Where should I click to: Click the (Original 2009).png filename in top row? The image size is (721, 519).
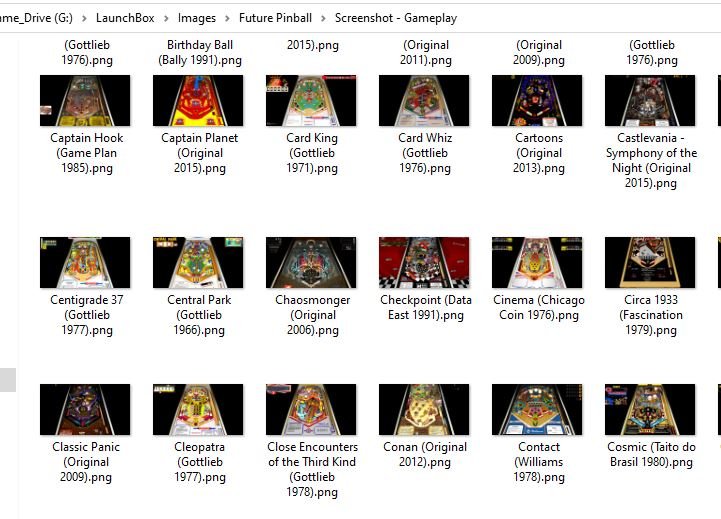(x=539, y=52)
